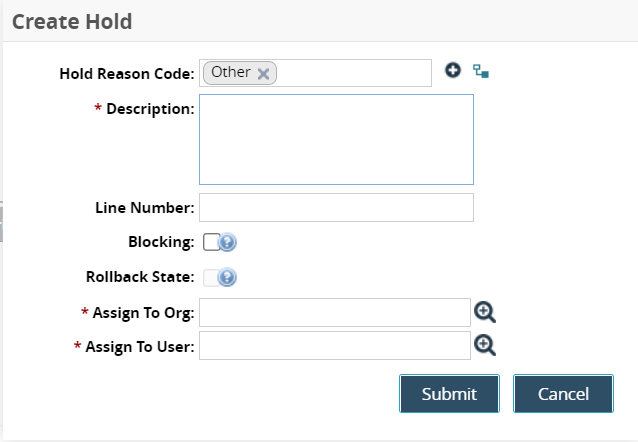
Task: Click the plus icon to add reason code
Action: [452, 71]
